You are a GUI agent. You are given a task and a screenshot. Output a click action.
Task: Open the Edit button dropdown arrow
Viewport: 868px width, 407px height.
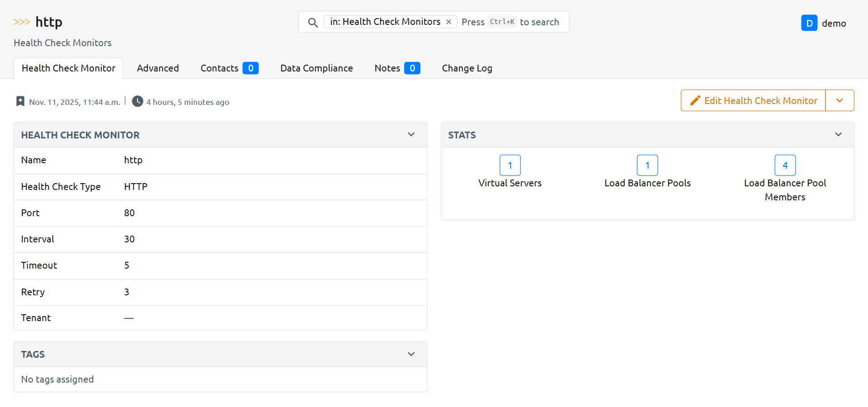click(x=840, y=100)
